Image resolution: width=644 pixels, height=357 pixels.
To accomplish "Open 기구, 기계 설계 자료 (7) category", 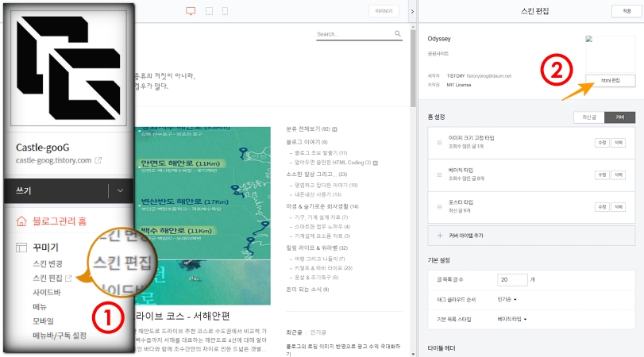I will coord(321,217).
